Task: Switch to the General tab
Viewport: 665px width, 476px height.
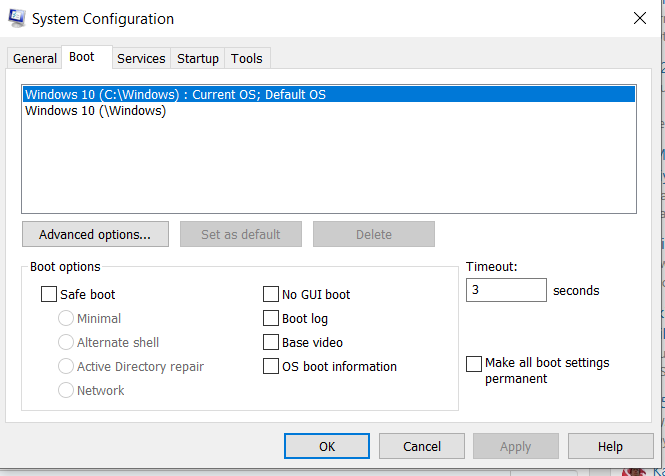Action: (x=35, y=59)
